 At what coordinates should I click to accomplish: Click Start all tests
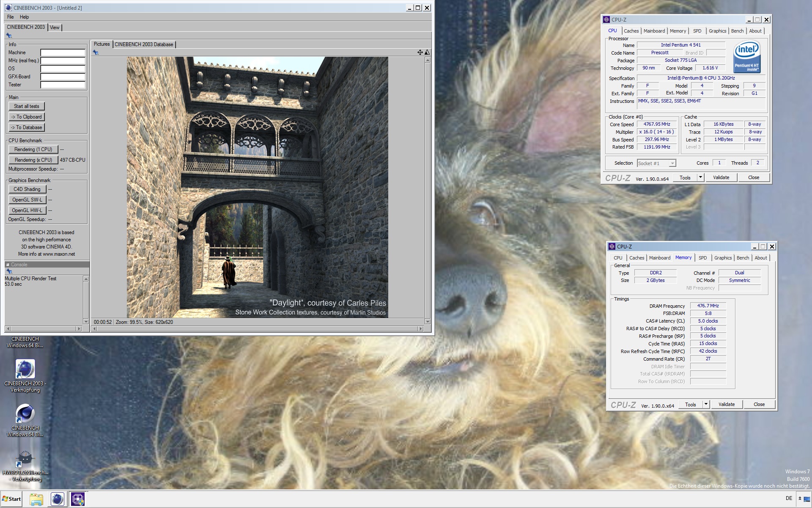tap(26, 106)
